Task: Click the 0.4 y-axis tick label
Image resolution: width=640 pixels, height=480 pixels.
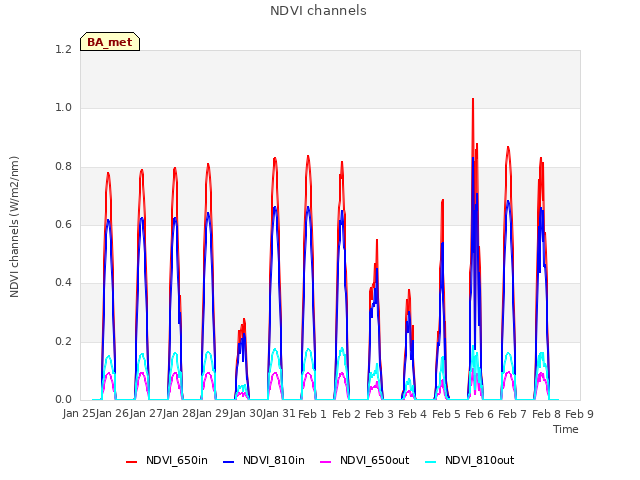Action: click(64, 283)
